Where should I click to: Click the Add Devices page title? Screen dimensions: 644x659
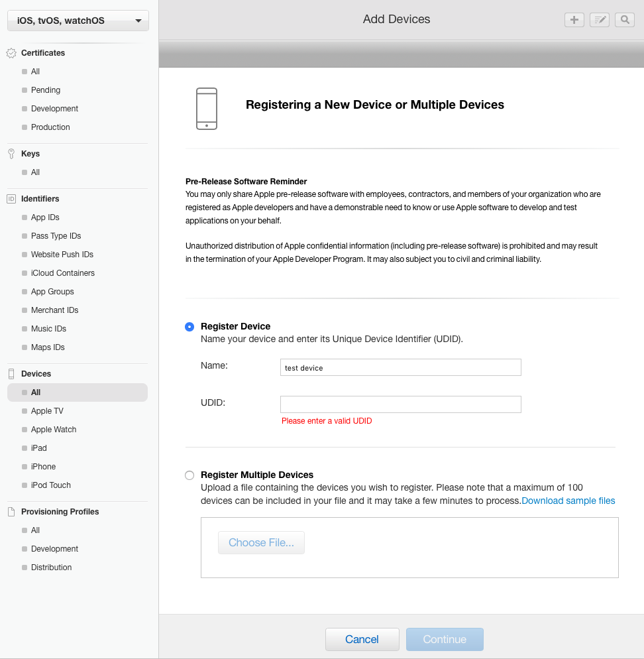pos(397,19)
